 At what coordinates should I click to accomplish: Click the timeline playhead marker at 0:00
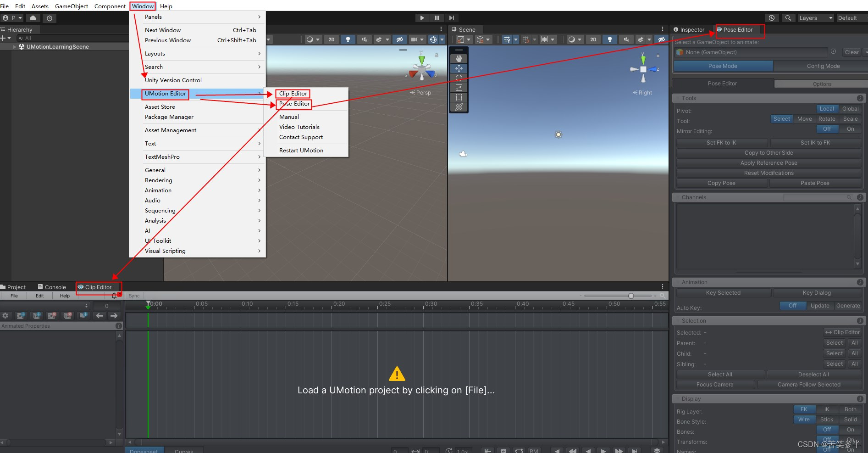click(148, 304)
